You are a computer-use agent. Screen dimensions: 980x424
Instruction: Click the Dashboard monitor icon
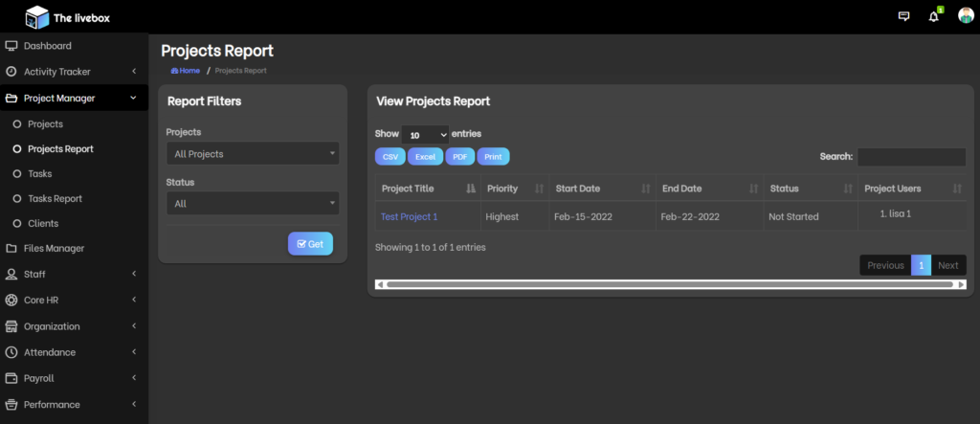pos(11,46)
